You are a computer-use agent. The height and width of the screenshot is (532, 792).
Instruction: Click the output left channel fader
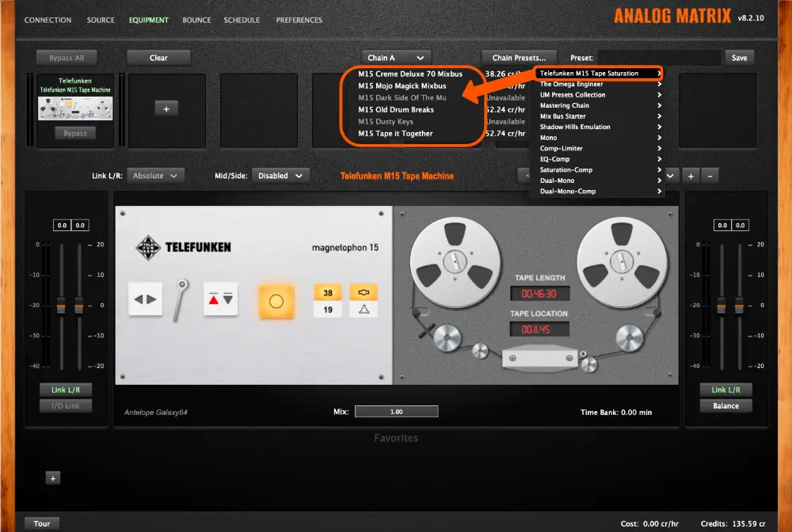point(722,306)
